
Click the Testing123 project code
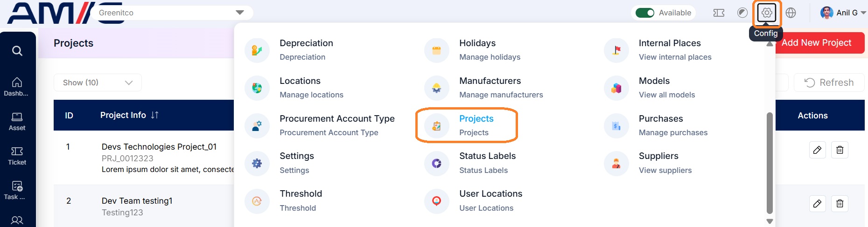point(122,213)
